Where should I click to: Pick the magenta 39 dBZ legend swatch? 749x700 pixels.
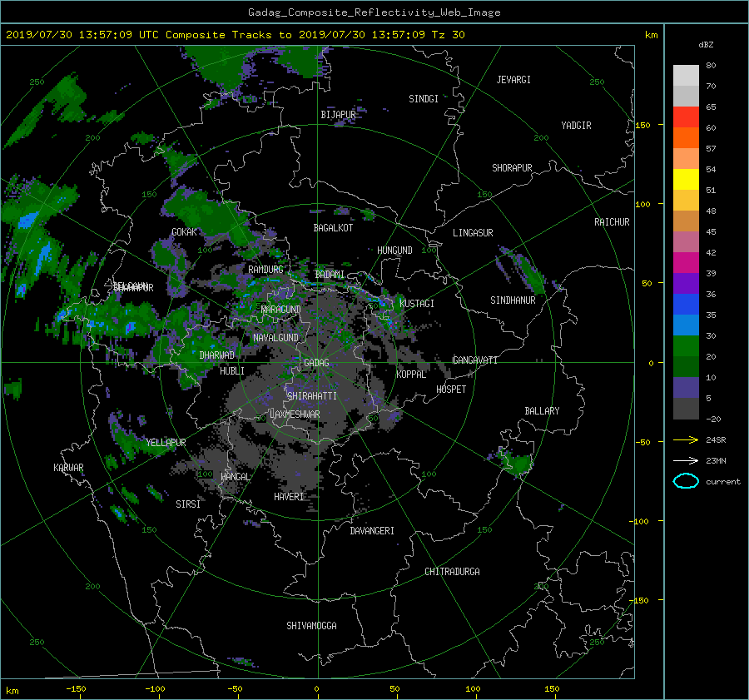pyautogui.click(x=686, y=263)
